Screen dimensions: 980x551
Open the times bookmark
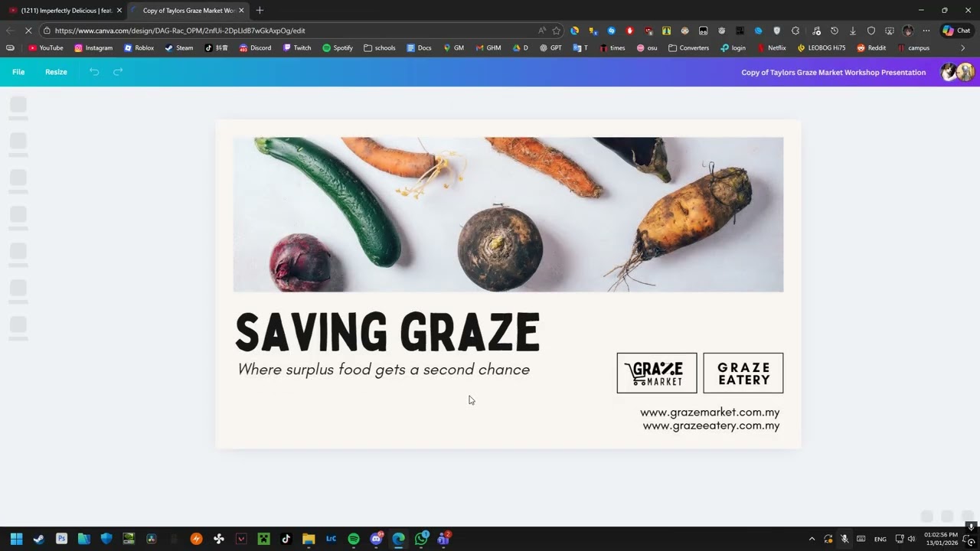click(612, 48)
